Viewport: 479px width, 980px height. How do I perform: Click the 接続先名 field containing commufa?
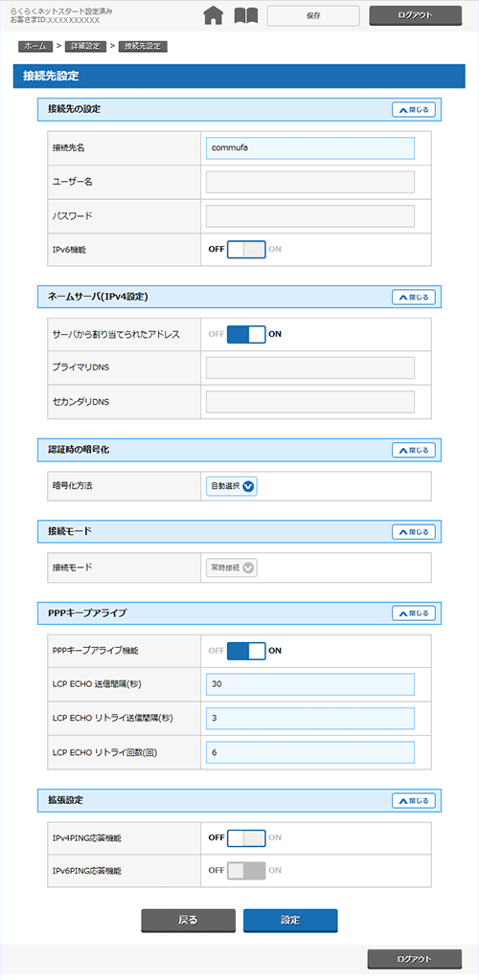310,148
